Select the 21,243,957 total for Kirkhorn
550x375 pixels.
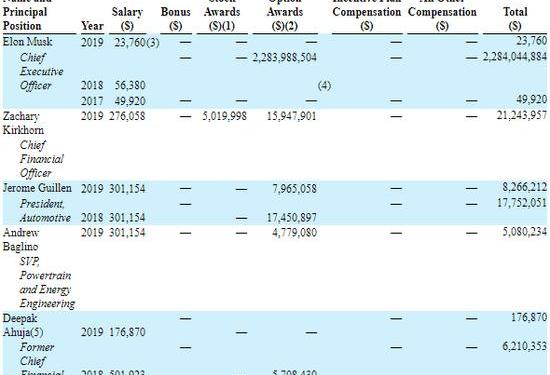point(522,115)
